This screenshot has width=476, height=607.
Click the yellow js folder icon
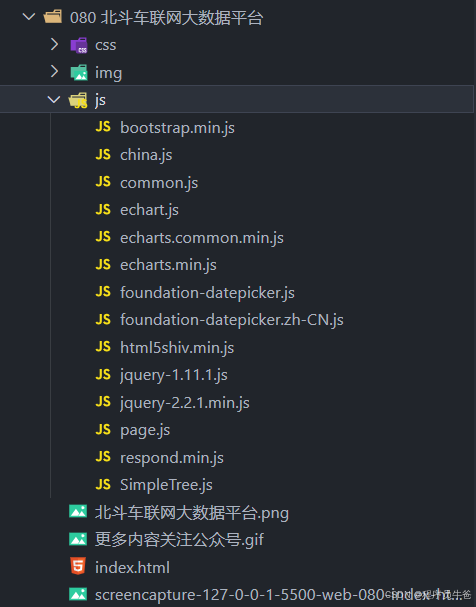point(78,100)
